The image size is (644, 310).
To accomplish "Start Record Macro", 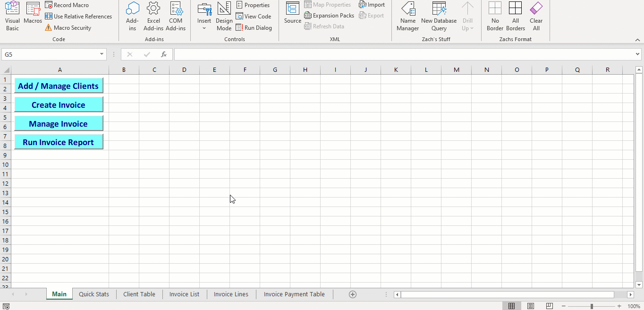I will coord(67,5).
